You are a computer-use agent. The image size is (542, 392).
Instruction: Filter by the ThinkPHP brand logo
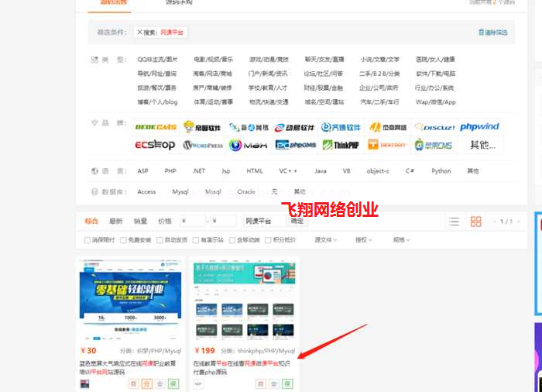coord(341,145)
